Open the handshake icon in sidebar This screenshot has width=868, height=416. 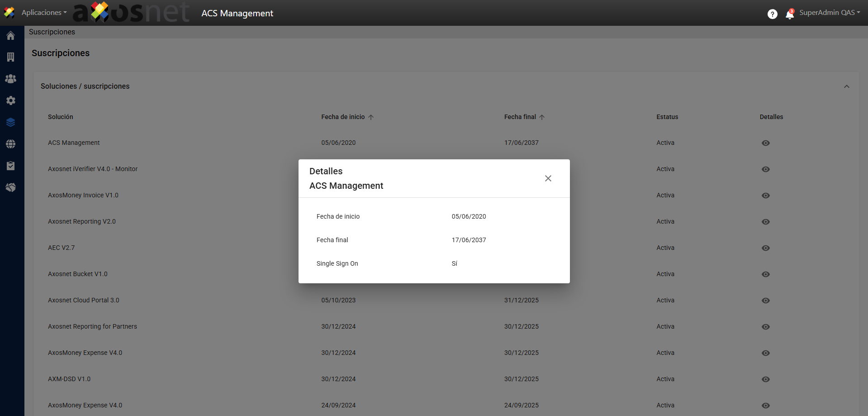click(x=11, y=187)
